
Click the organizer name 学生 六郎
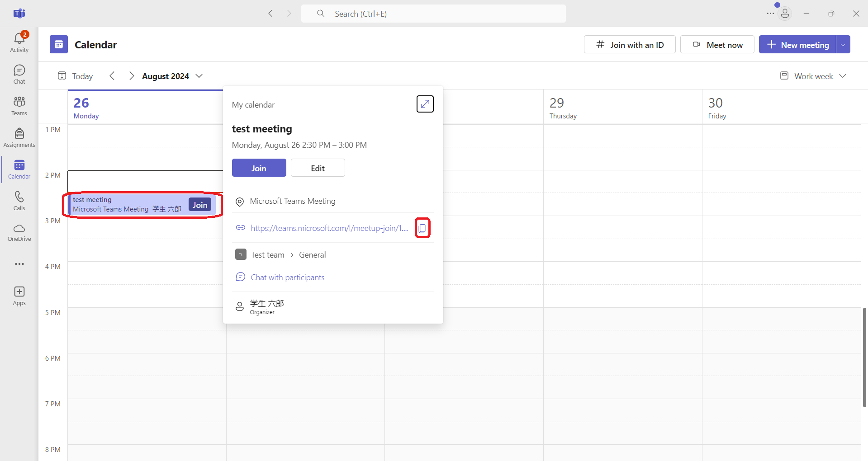click(x=267, y=303)
